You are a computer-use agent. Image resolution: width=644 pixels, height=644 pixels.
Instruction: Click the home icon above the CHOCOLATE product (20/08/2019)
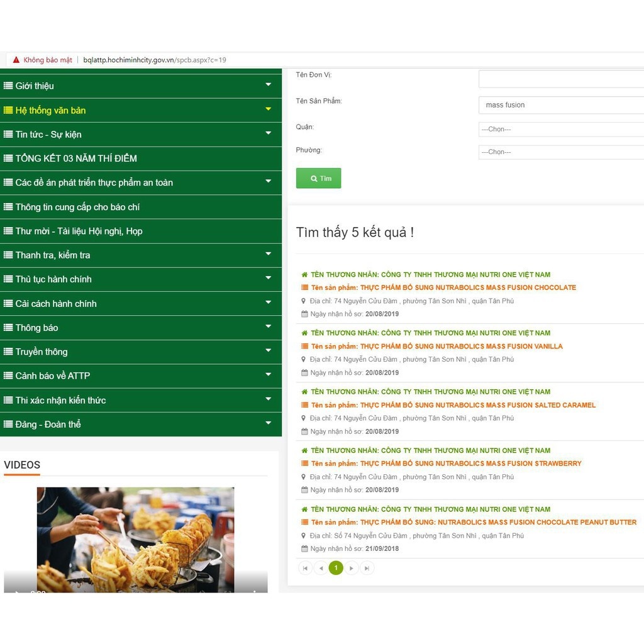pos(304,275)
